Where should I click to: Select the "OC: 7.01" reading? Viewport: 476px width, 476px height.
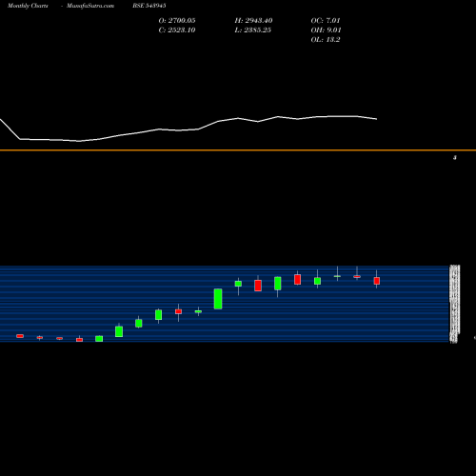tap(326, 20)
